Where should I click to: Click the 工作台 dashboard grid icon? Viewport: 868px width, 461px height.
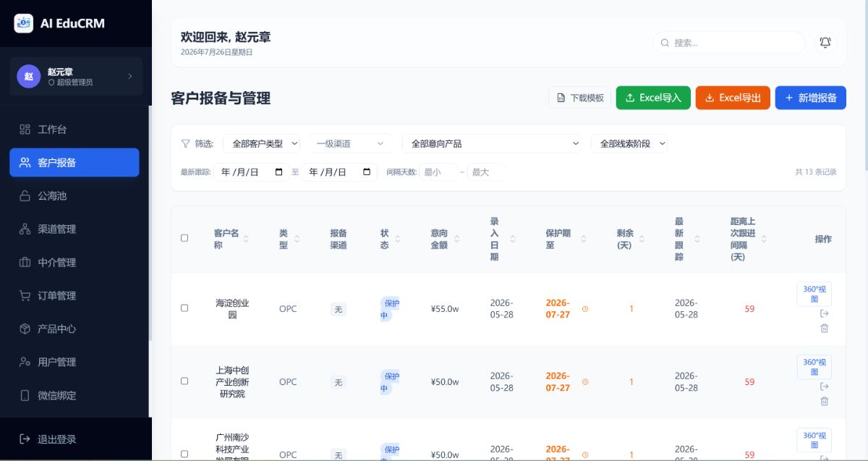click(25, 130)
